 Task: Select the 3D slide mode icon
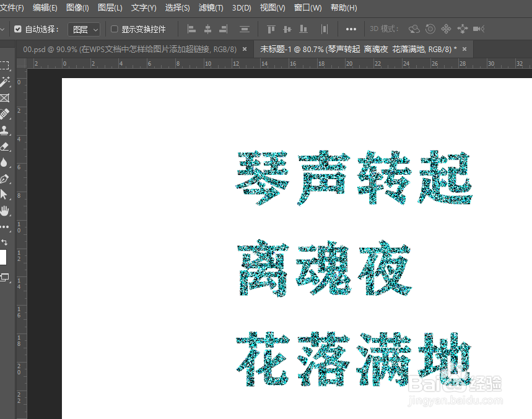coord(463,29)
